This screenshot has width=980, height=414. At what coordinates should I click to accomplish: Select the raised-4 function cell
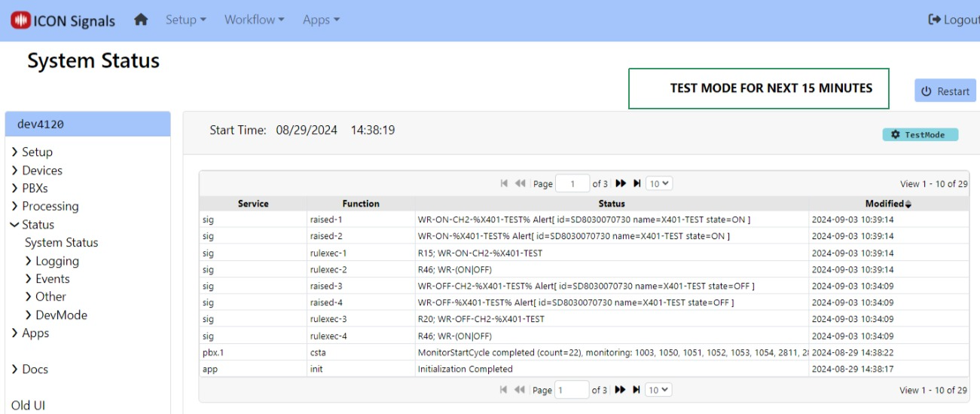[x=361, y=302]
